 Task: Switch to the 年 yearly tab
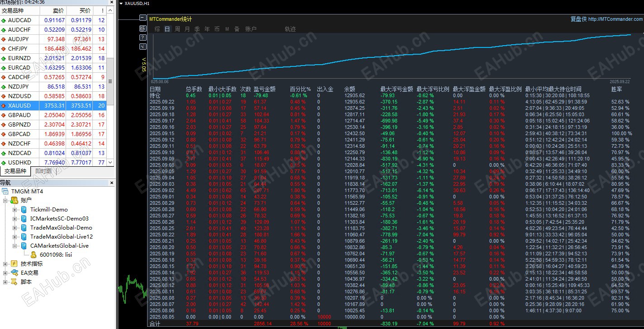pos(207,29)
